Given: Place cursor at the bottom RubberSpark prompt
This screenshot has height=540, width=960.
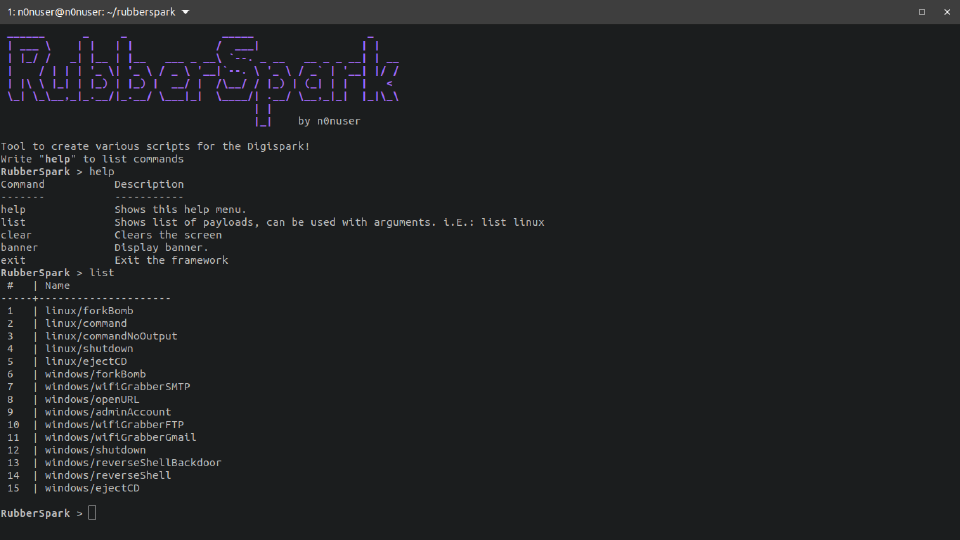Looking at the screenshot, I should pos(92,513).
